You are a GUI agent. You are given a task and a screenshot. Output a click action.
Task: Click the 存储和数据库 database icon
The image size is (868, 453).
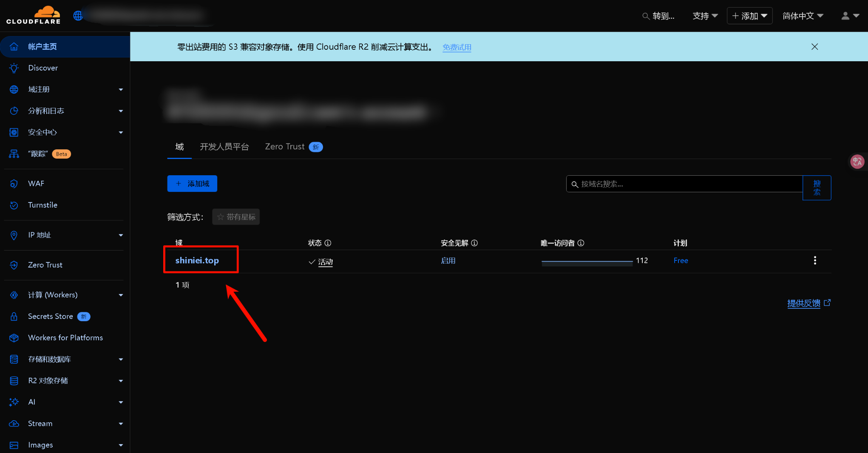point(14,359)
